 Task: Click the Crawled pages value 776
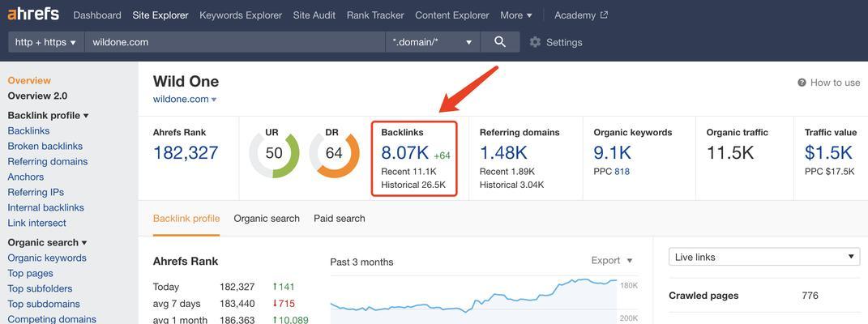(x=810, y=296)
